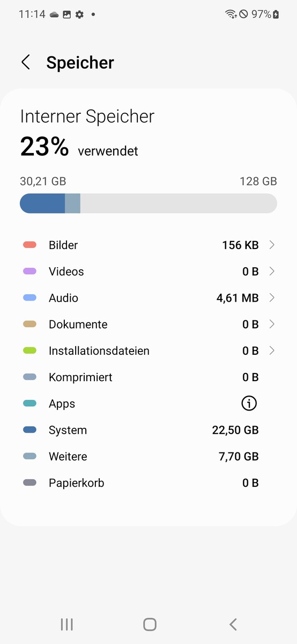Tap the system back navigation button
The height and width of the screenshot is (644, 297).
point(233,624)
